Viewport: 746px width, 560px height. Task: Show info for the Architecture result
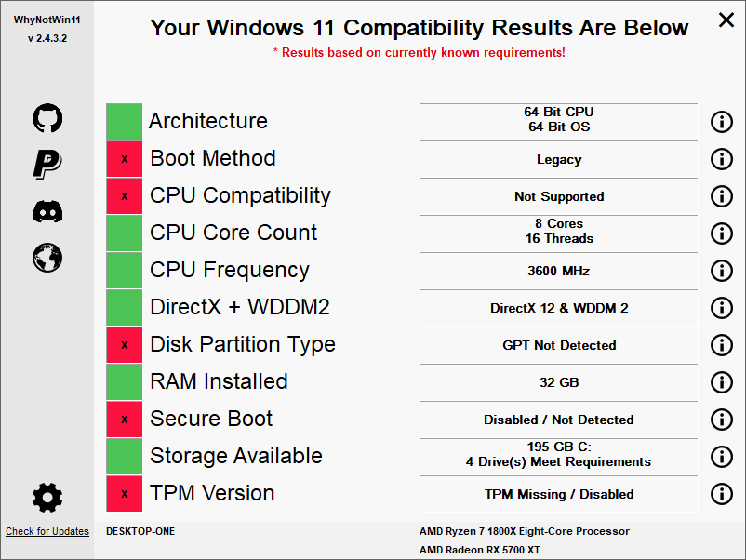pyautogui.click(x=721, y=122)
